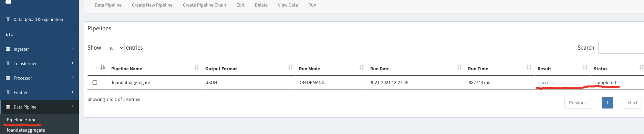The image size is (644, 134).
Task: Click the table icon beside Processor
Action: point(8,78)
